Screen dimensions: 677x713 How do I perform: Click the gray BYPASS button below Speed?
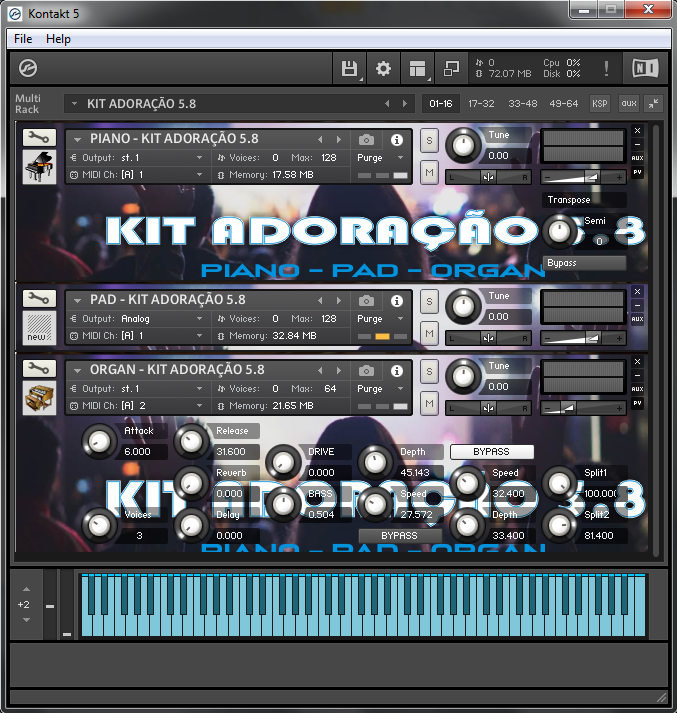(x=399, y=536)
